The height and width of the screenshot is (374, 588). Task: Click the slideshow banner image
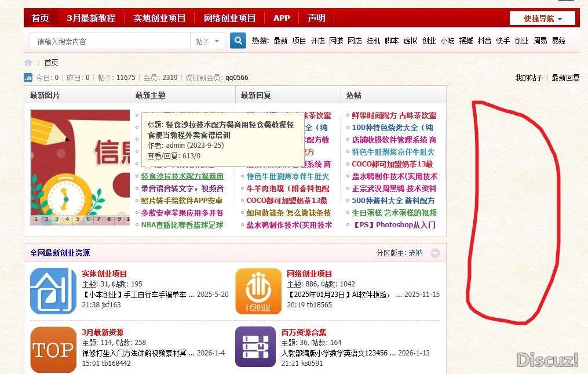[80, 162]
